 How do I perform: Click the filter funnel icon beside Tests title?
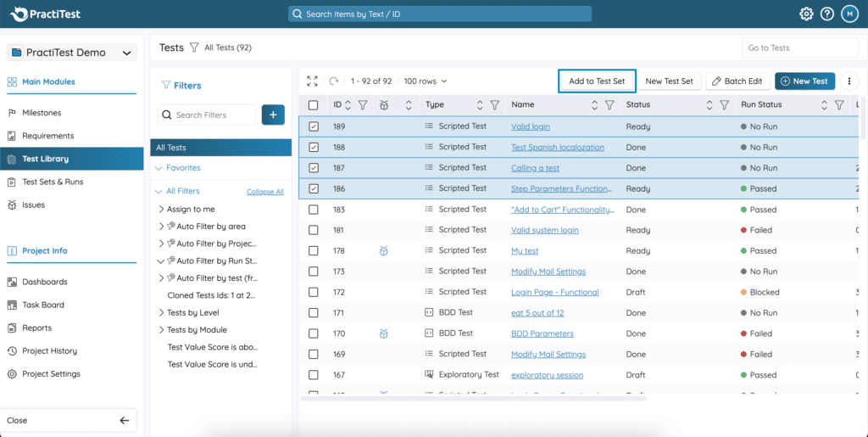pos(194,48)
